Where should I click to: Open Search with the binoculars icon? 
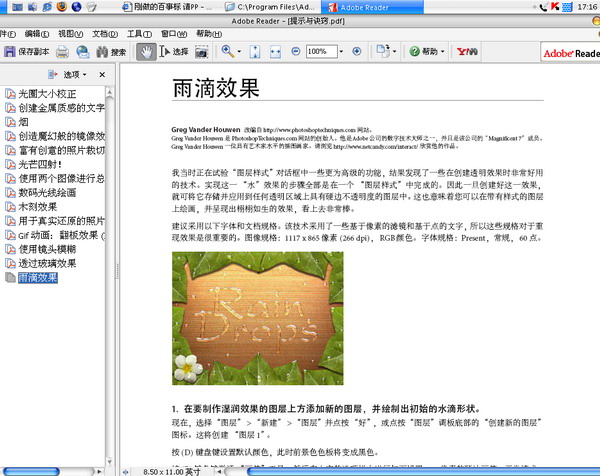pyautogui.click(x=102, y=52)
